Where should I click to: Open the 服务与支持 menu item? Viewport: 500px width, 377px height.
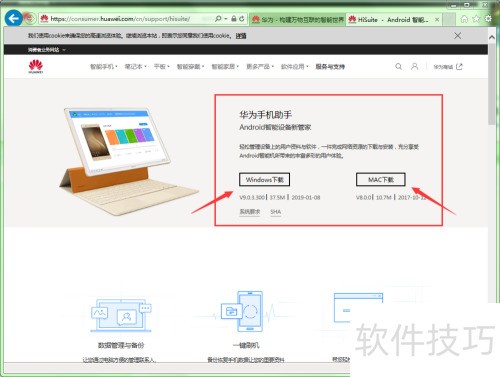point(330,67)
